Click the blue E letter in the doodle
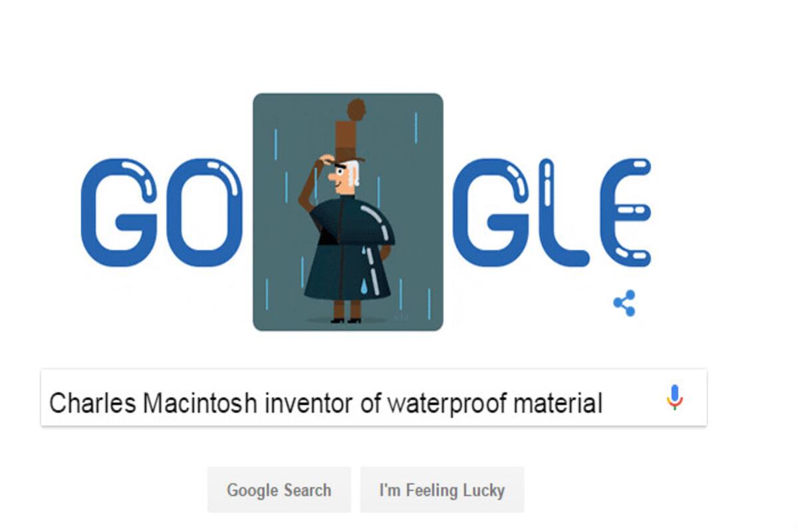 click(625, 213)
